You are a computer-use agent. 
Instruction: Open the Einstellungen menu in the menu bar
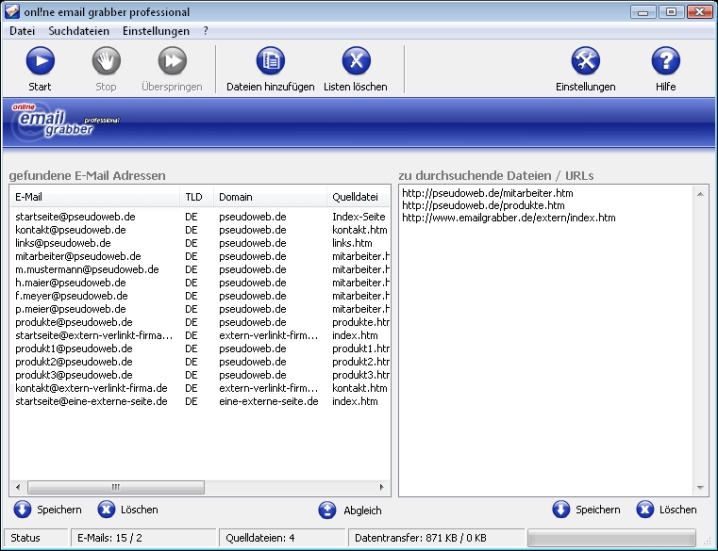tap(155, 31)
